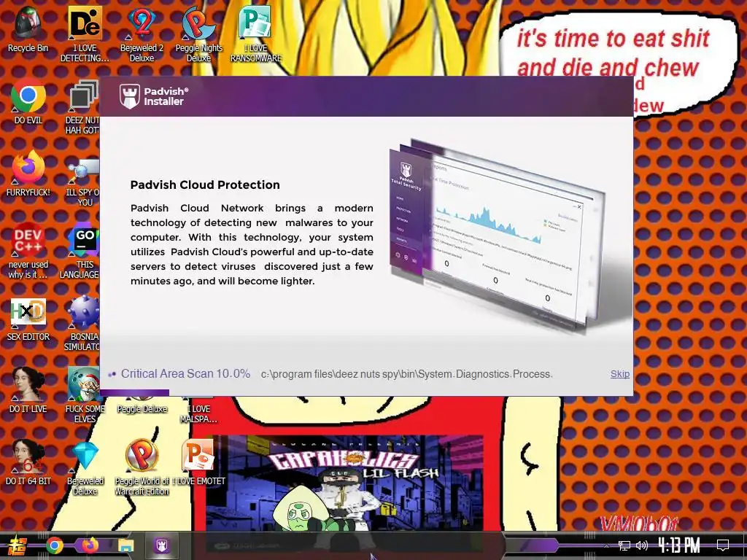The height and width of the screenshot is (560, 747).
Task: Open the volume tray icon
Action: click(642, 545)
